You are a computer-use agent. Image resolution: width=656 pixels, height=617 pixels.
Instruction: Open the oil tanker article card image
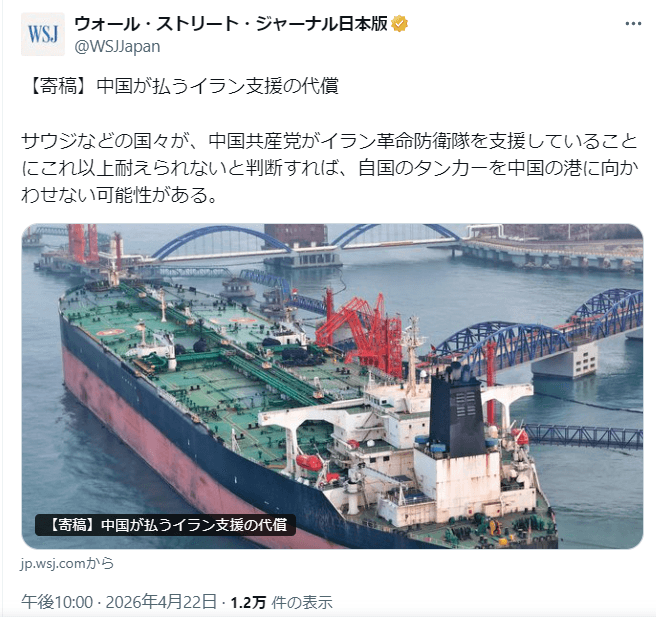coord(332,386)
